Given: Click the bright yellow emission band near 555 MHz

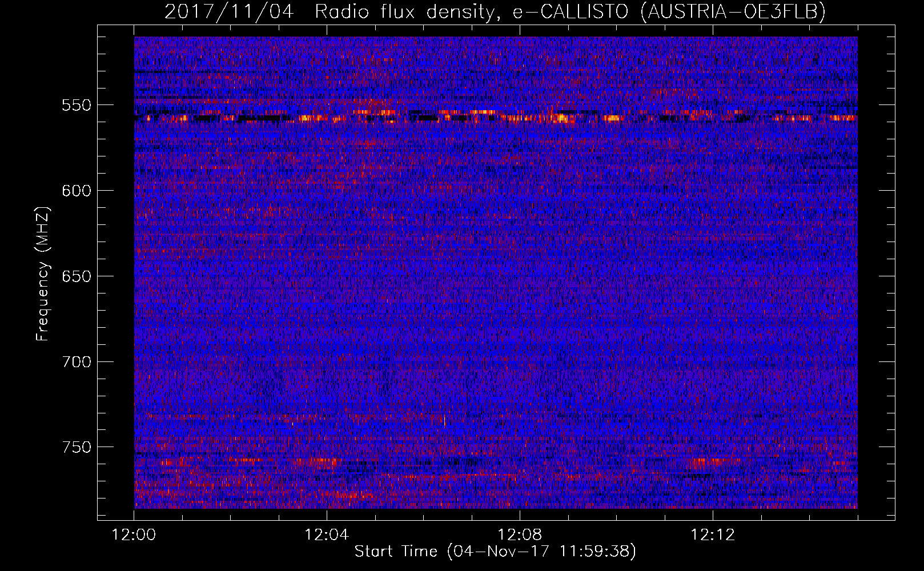Looking at the screenshot, I should [x=496, y=116].
